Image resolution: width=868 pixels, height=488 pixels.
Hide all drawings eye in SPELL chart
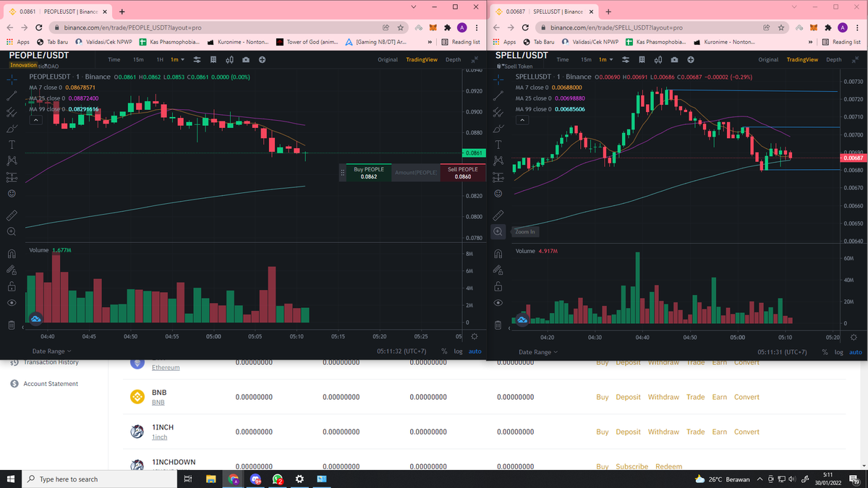click(x=498, y=303)
